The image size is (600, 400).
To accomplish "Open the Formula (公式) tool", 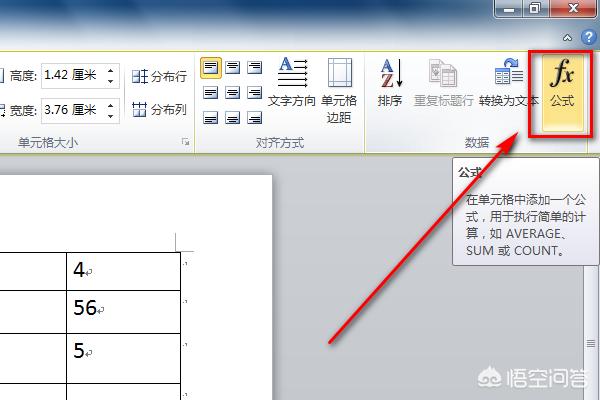I will [562, 93].
